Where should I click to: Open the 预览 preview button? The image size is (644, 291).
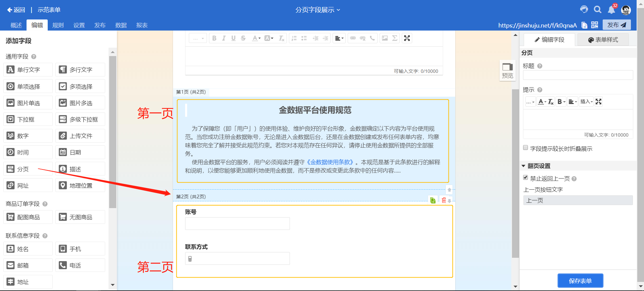507,70
